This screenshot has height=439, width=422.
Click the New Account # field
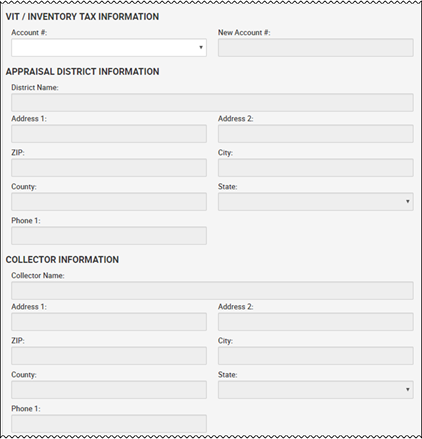click(x=316, y=47)
